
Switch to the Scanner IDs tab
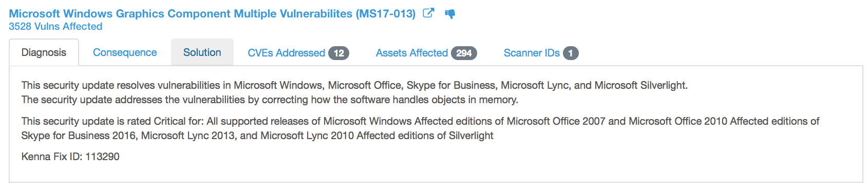coord(541,53)
